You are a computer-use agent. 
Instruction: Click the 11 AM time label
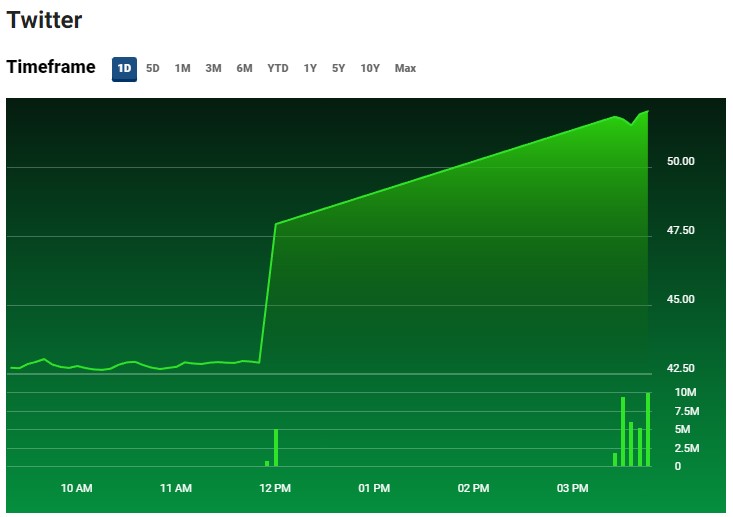[176, 488]
